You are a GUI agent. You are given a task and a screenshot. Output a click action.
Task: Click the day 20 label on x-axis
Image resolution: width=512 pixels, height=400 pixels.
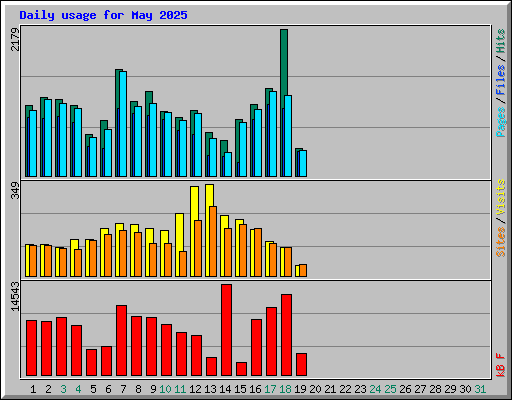[x=315, y=389]
